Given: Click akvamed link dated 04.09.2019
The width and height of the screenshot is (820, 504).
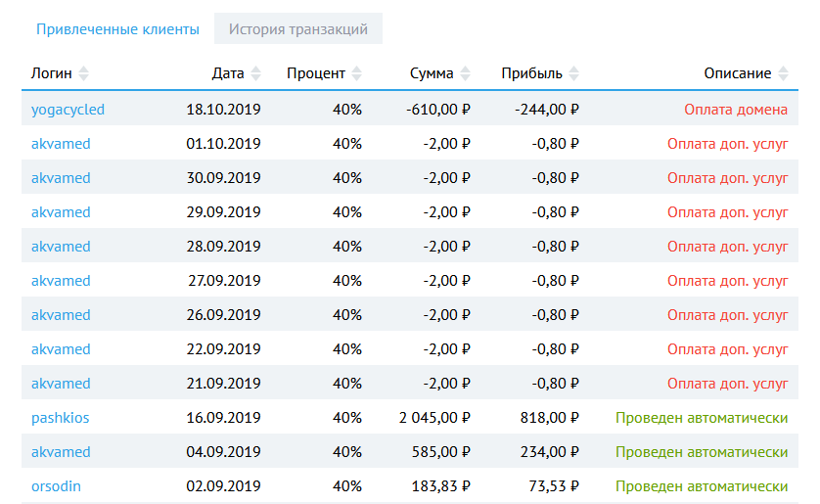Looking at the screenshot, I should 61,452.
